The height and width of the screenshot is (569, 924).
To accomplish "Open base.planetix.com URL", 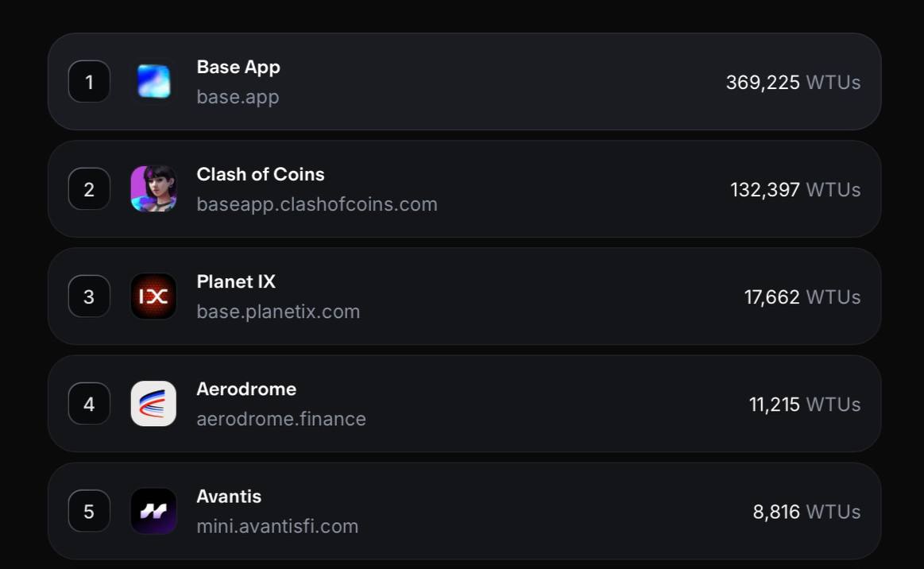I will [278, 312].
